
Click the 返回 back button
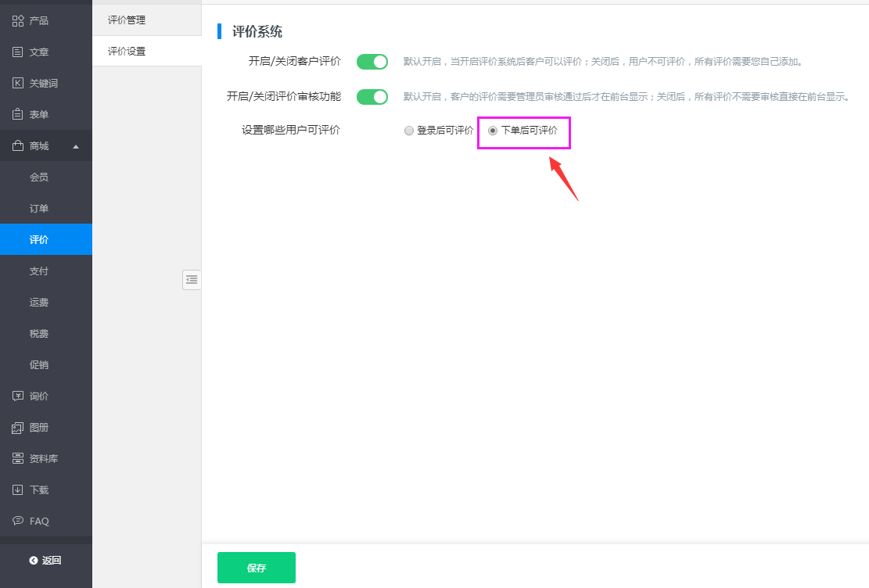point(45,560)
